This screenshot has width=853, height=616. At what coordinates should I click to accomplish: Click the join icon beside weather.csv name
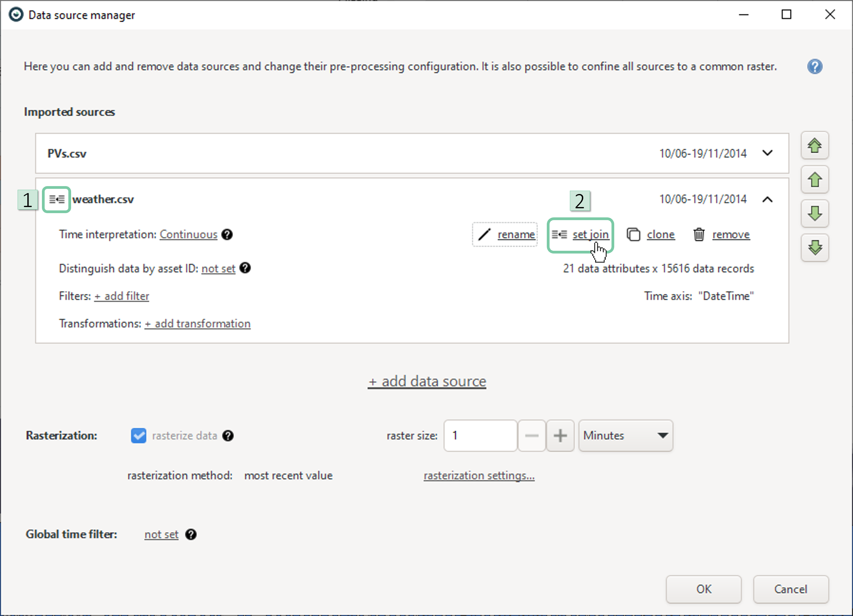point(57,199)
